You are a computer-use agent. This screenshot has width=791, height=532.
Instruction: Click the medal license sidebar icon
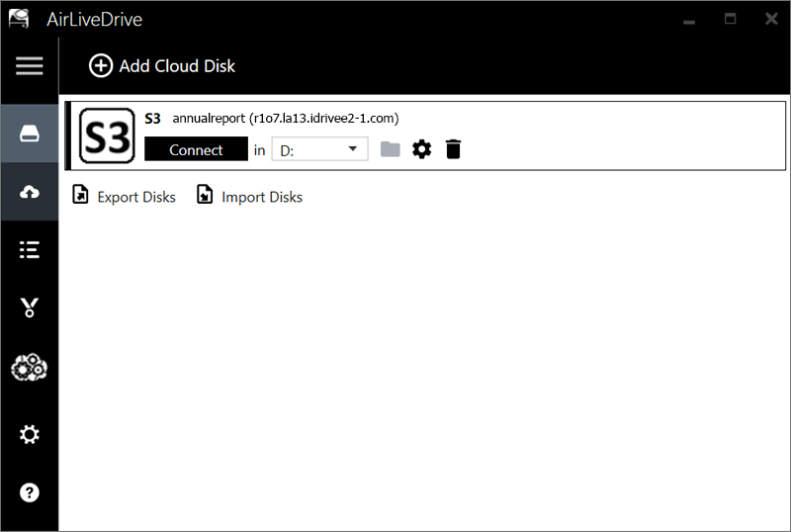[30, 307]
